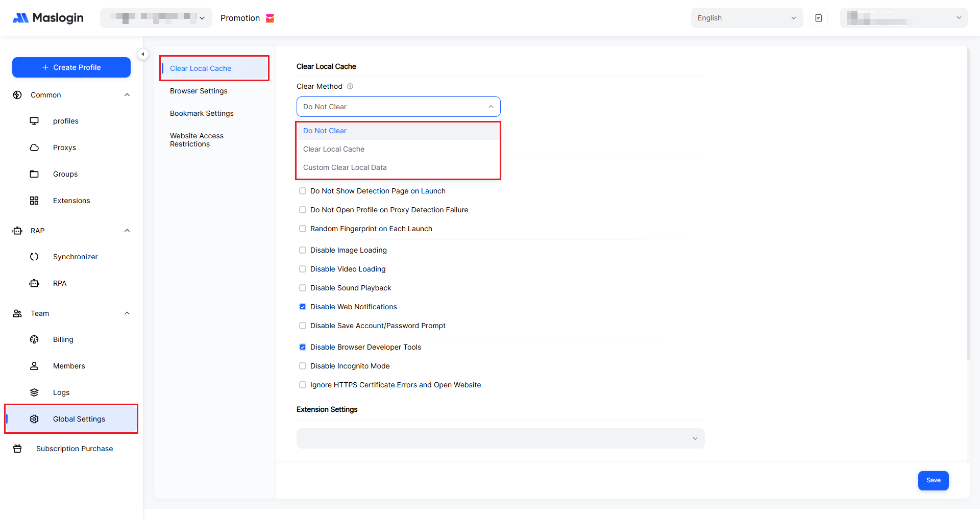This screenshot has width=980, height=519.
Task: Enable Disable Image Loading checkbox
Action: click(x=303, y=250)
